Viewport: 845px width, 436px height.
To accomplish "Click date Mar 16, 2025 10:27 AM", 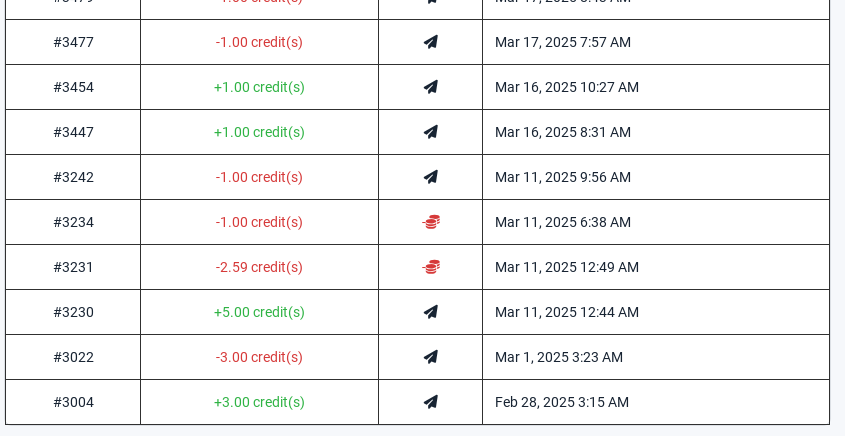I will click(x=567, y=87).
